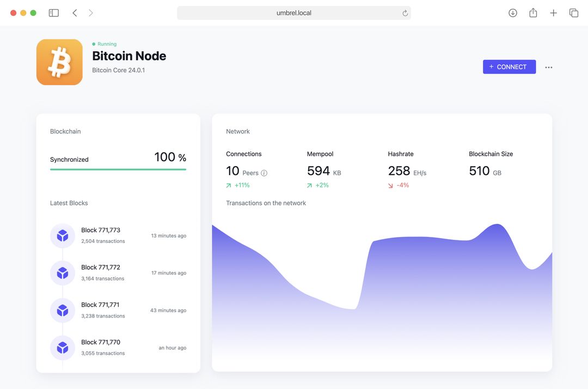Open a new tab with the plus button
This screenshot has width=588, height=389.
coord(553,12)
